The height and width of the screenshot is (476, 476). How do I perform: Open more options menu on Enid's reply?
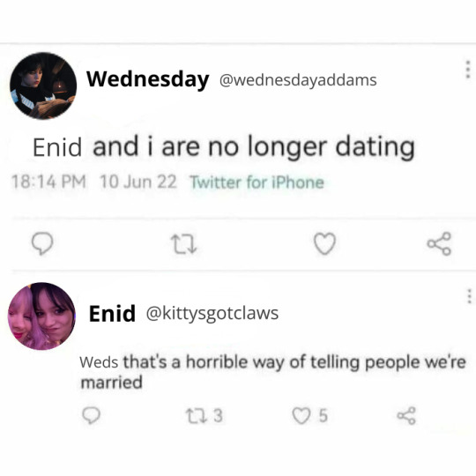pyautogui.click(x=469, y=296)
